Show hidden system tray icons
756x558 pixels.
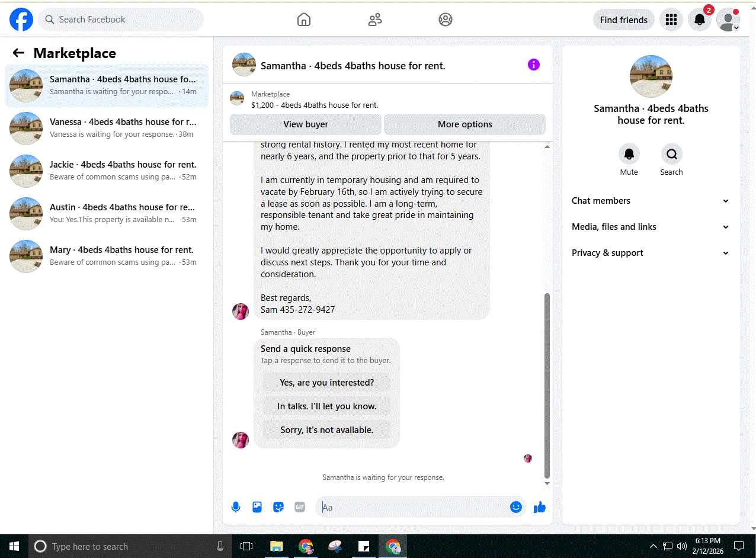pyautogui.click(x=654, y=546)
